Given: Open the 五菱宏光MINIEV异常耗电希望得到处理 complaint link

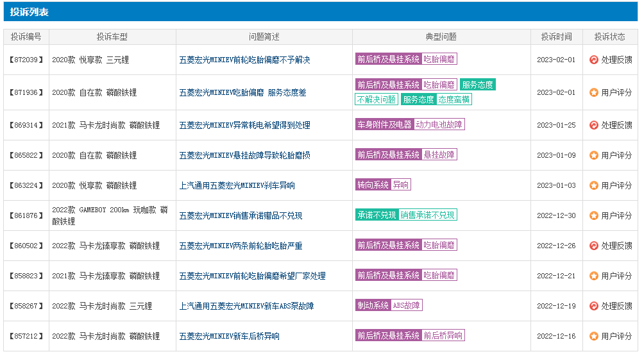Looking at the screenshot, I should [244, 125].
